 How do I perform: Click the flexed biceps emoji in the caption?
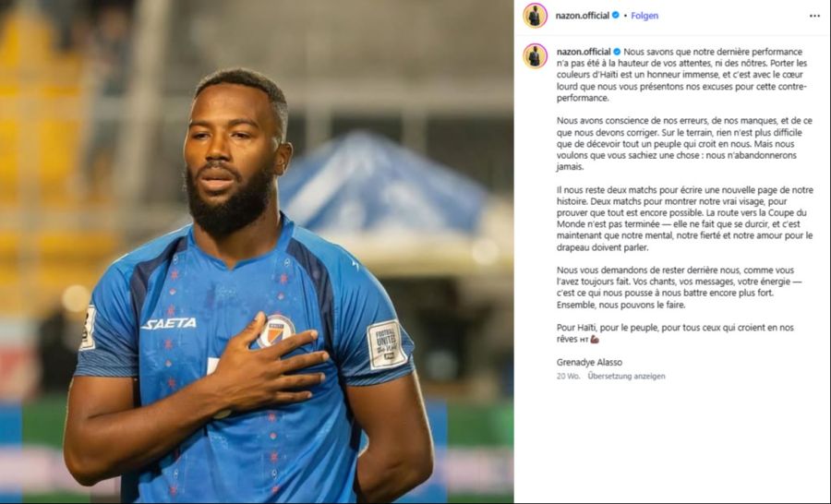[594, 339]
